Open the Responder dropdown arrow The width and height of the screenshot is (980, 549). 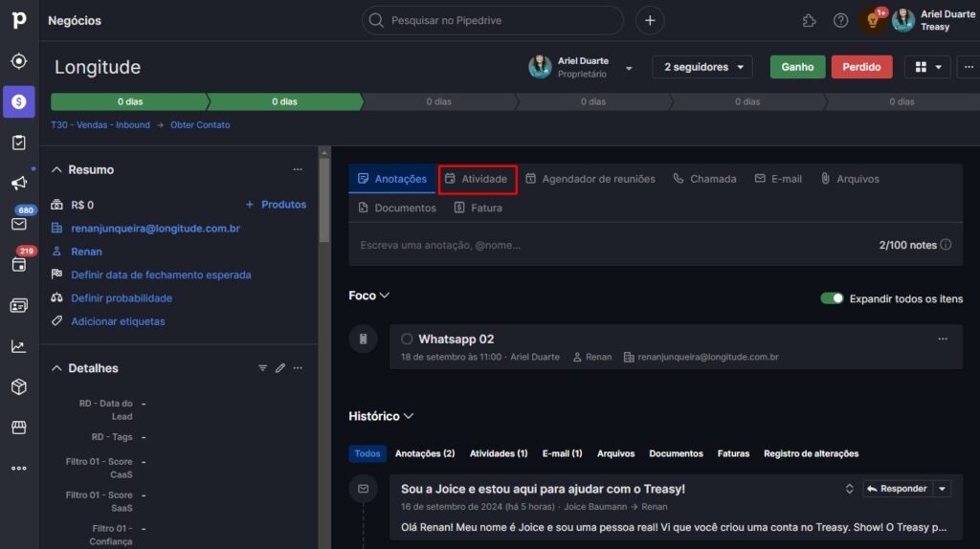point(942,489)
